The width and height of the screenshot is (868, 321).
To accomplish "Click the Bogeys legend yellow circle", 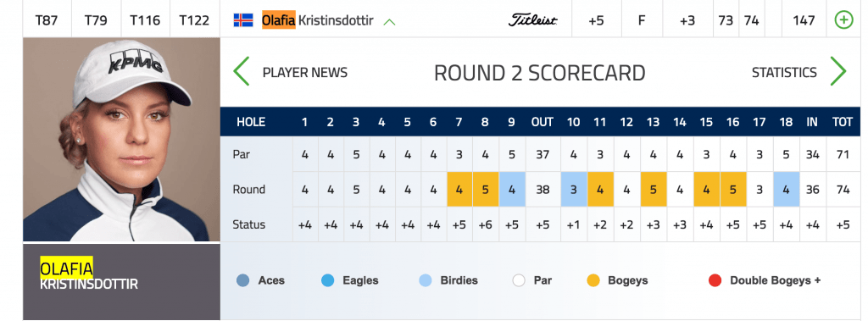I will click(x=593, y=280).
